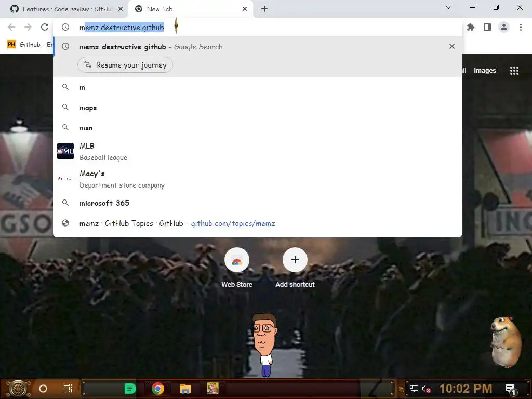This screenshot has height=399, width=532.
Task: Open the Extensions puzzle icon
Action: click(471, 27)
